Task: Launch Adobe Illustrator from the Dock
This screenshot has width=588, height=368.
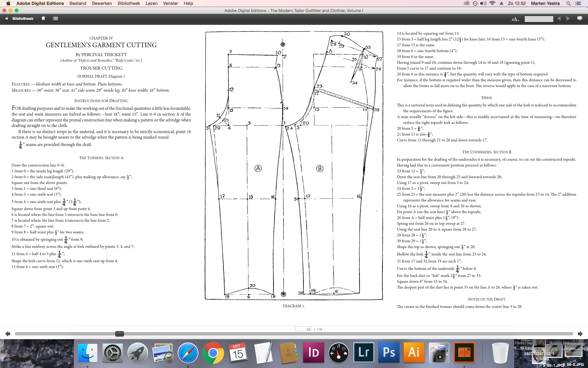Action: (414, 353)
